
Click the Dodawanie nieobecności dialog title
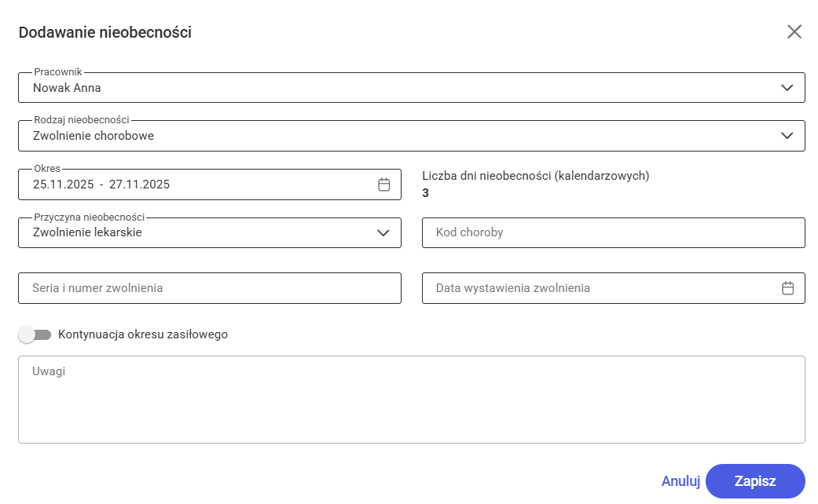pyautogui.click(x=105, y=32)
